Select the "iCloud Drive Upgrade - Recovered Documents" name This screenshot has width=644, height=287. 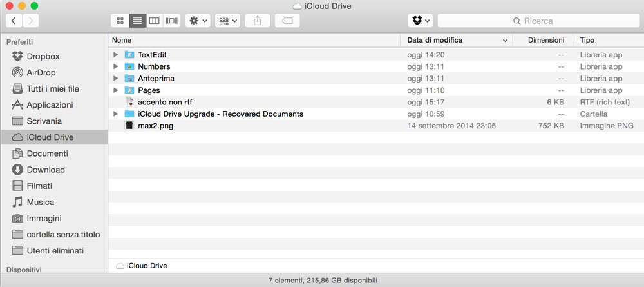(x=220, y=114)
